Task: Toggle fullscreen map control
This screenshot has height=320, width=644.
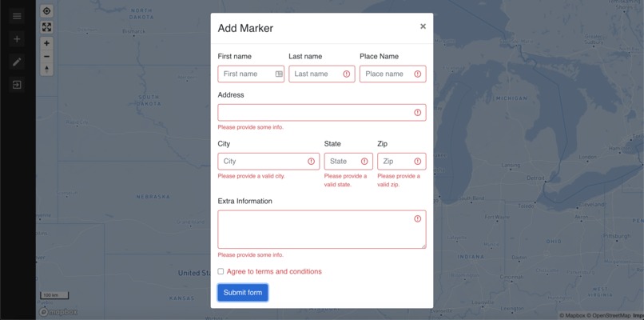Action: [47, 27]
